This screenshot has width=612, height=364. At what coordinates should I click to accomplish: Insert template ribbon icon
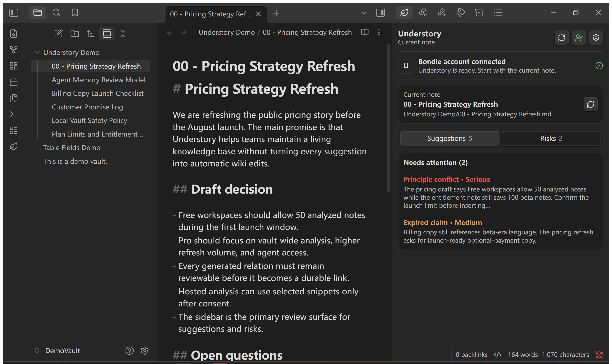pyautogui.click(x=13, y=98)
